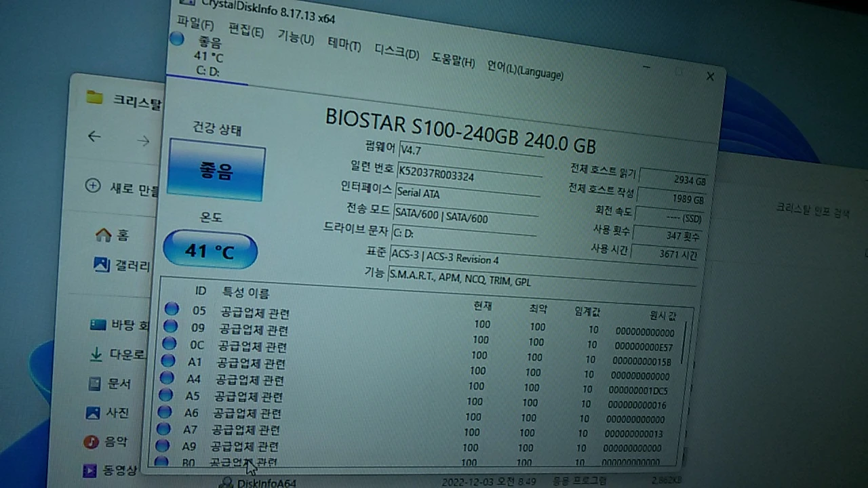868x488 pixels.
Task: Click the status circle for attribute 05
Action: click(x=172, y=309)
